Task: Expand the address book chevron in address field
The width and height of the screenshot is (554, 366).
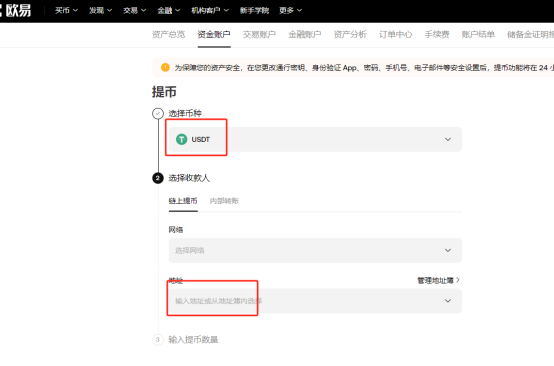Action: 448,301
